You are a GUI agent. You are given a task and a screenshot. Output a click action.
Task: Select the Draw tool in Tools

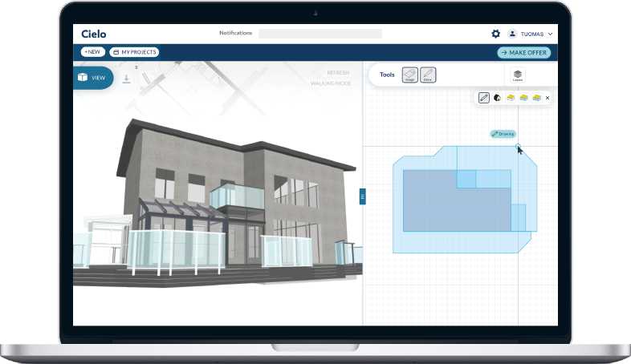point(428,75)
